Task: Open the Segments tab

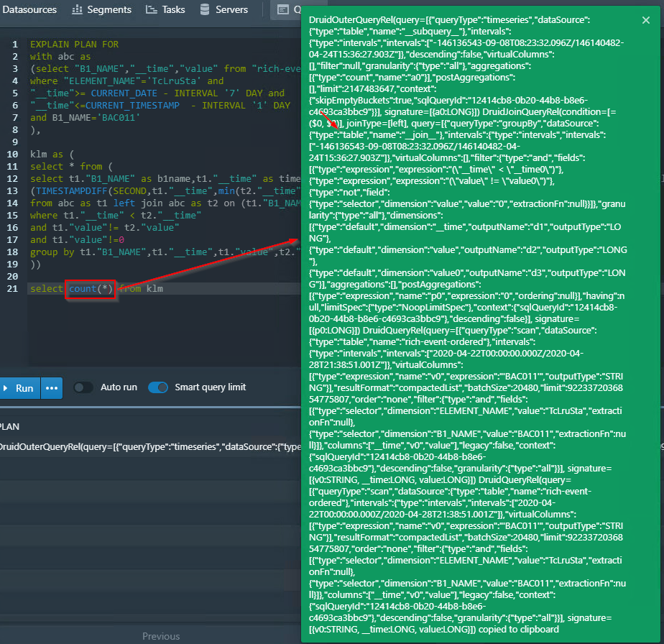Action: 101,9
